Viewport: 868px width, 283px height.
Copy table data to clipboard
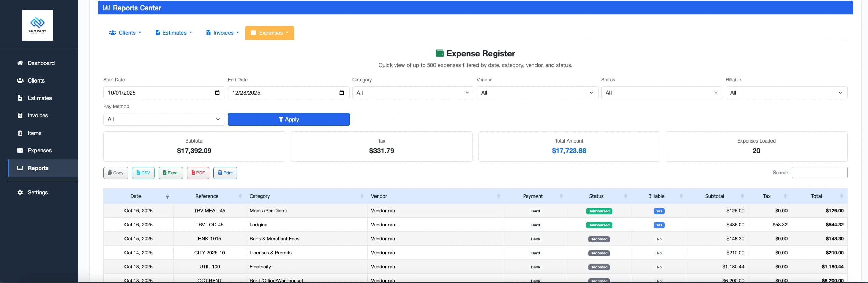pyautogui.click(x=116, y=173)
